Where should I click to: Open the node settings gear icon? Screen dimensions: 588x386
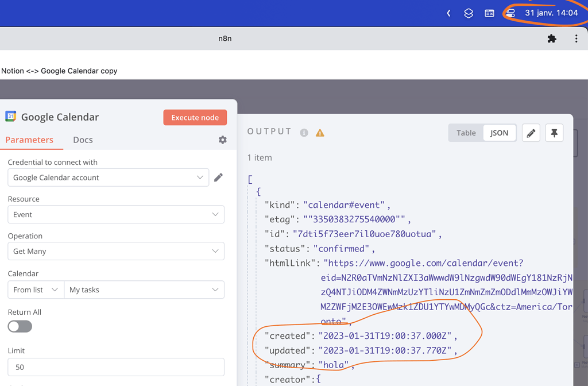pyautogui.click(x=223, y=140)
